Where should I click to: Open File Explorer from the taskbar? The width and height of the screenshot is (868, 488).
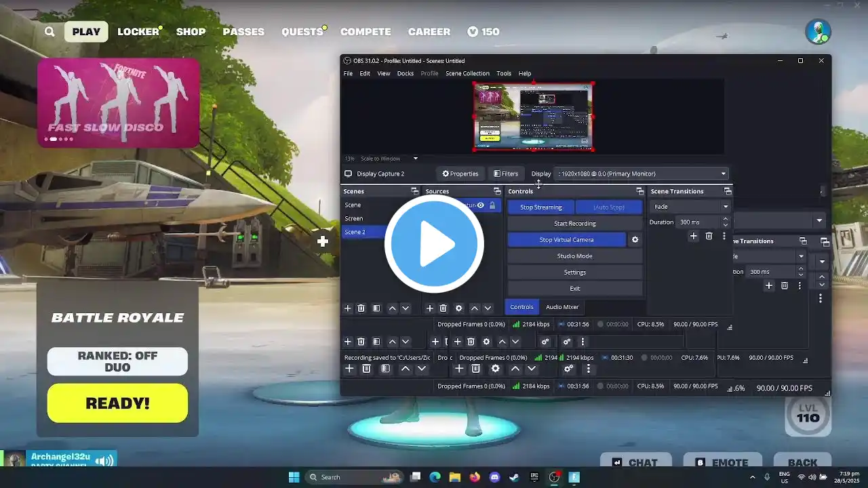455,477
